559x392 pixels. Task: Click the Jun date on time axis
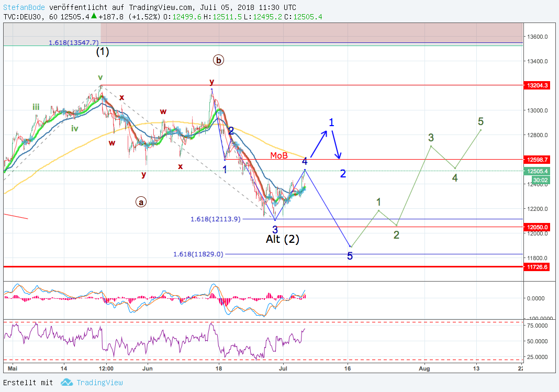click(148, 368)
